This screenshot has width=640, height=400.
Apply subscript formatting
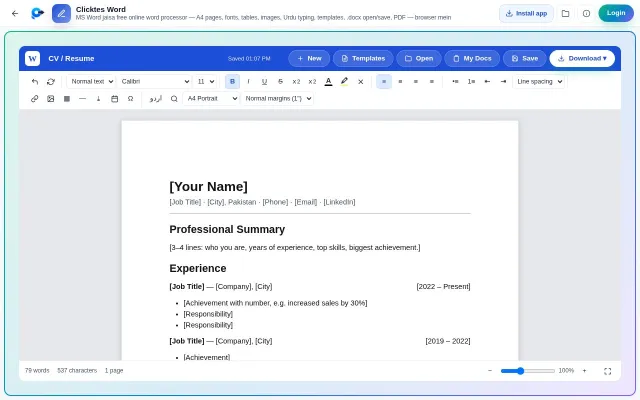pos(296,82)
